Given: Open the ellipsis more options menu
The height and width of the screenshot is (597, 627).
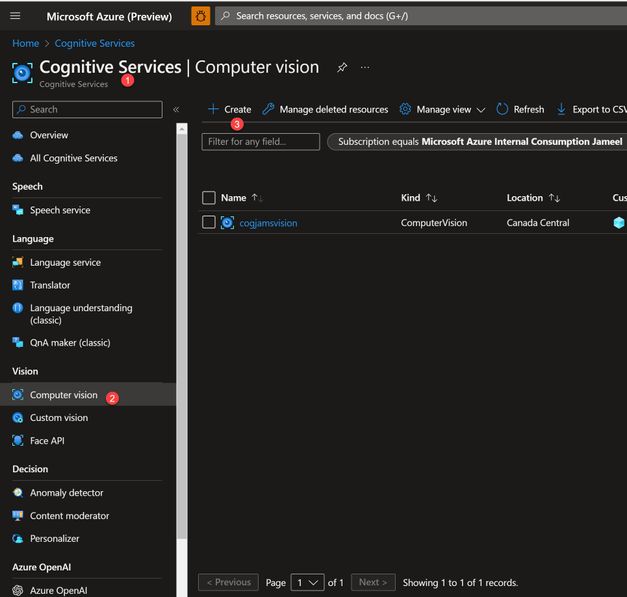Looking at the screenshot, I should (x=365, y=67).
